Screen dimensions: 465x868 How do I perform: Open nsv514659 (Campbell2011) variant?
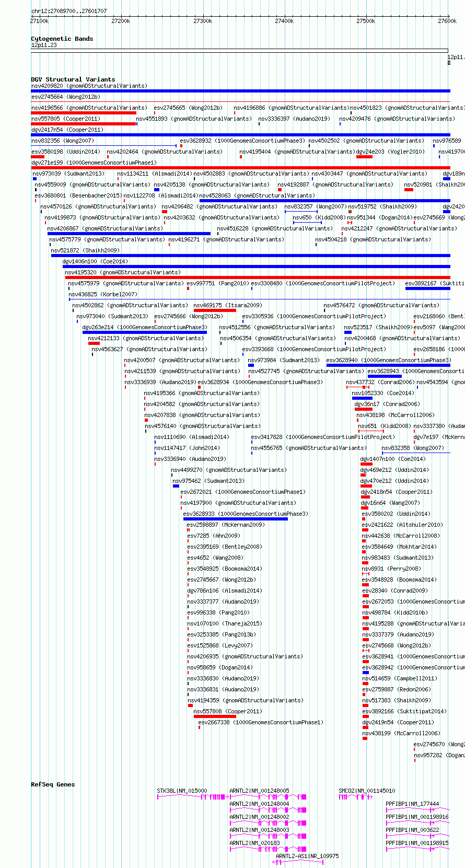[399, 678]
